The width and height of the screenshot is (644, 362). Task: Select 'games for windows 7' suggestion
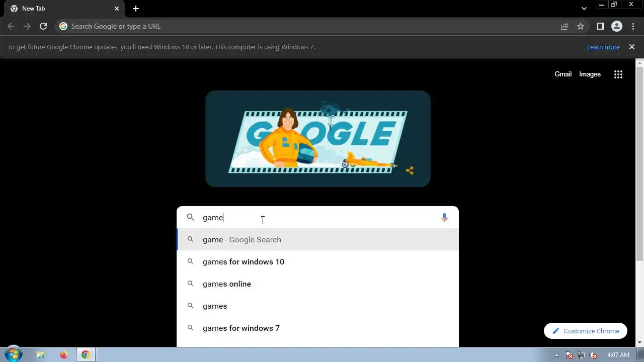(317, 328)
